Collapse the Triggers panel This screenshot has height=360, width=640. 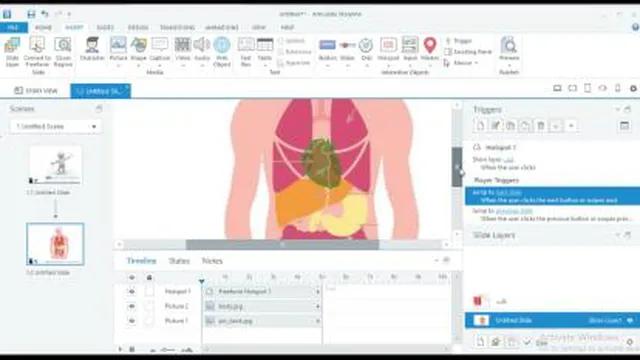(617, 109)
